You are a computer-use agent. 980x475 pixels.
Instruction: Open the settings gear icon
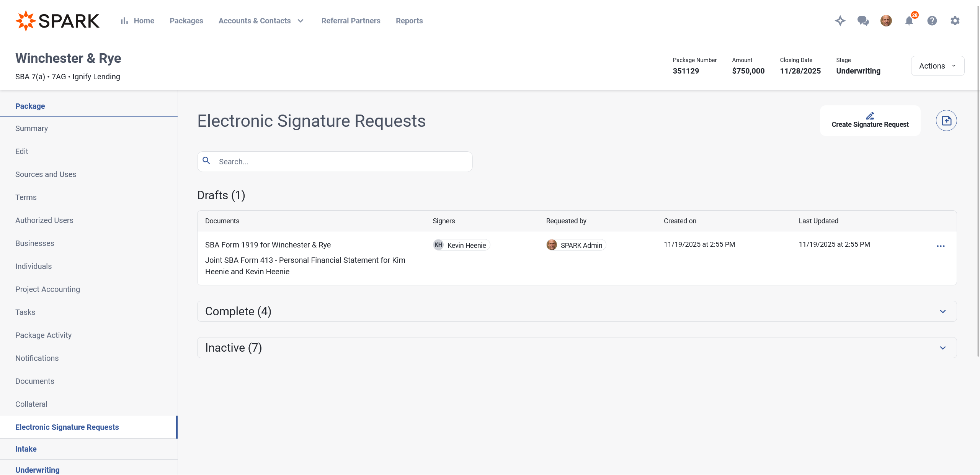click(955, 21)
